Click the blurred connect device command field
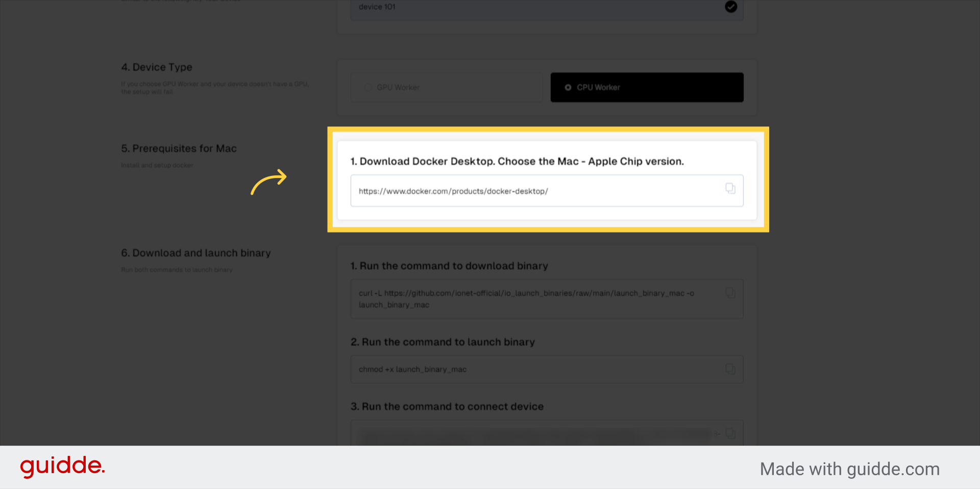The width and height of the screenshot is (980, 489). tap(547, 433)
